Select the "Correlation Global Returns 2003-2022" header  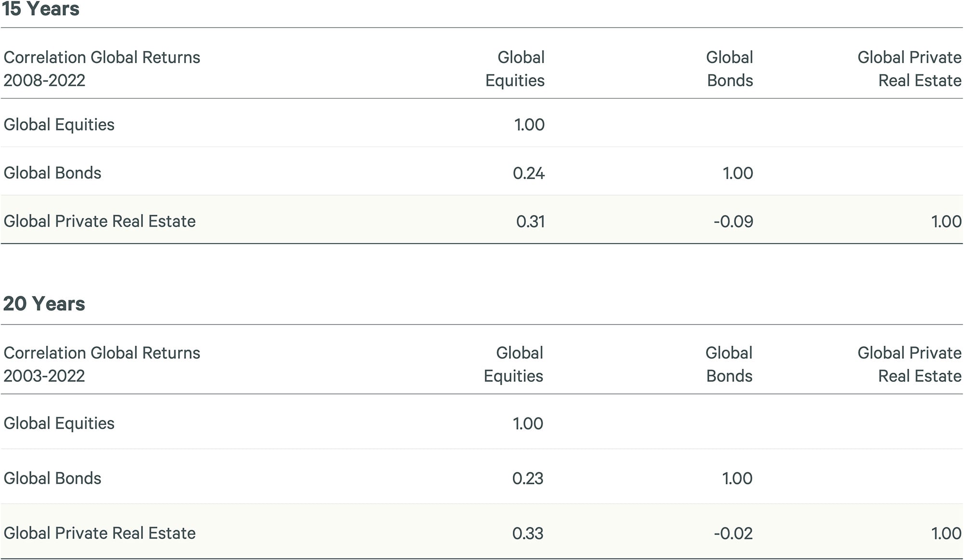click(x=102, y=365)
